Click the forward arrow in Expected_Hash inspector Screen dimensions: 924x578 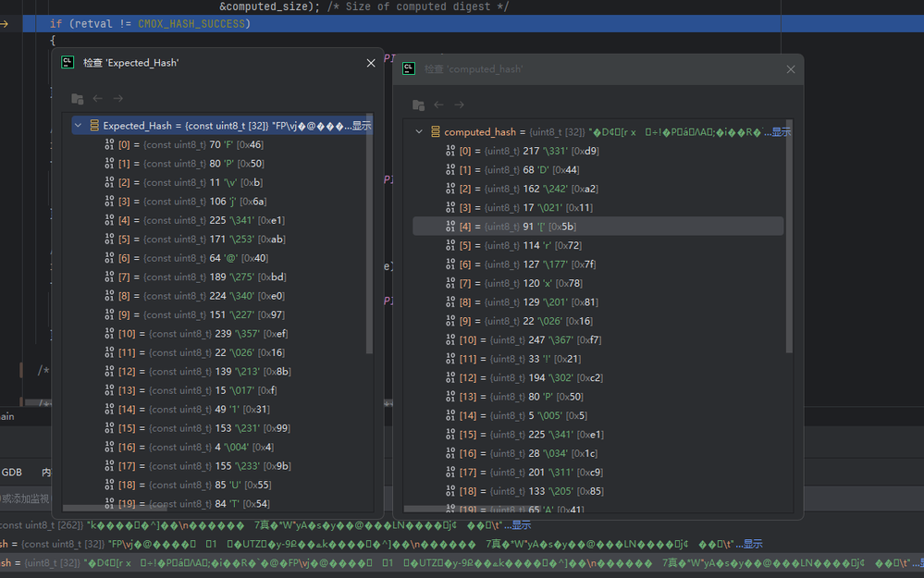click(118, 99)
